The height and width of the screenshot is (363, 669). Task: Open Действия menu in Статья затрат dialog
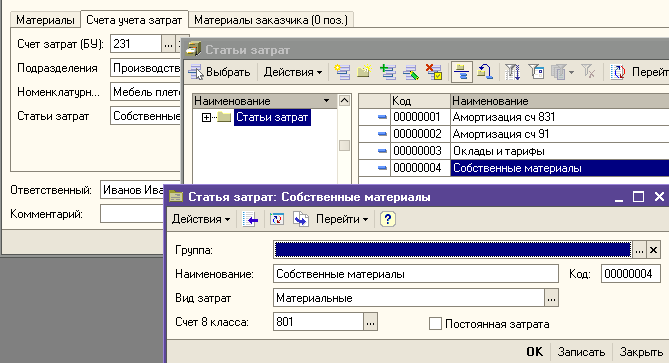(x=201, y=219)
